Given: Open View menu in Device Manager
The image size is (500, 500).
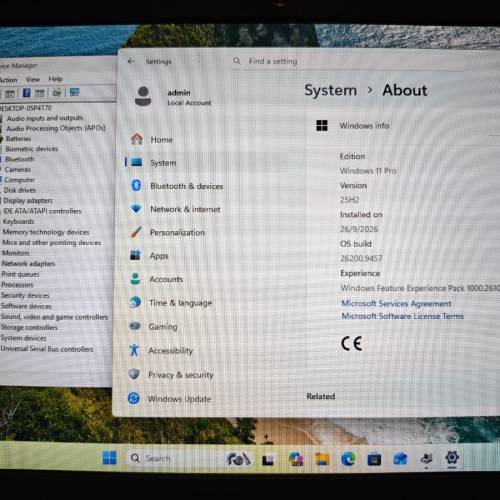Looking at the screenshot, I should coord(33,79).
